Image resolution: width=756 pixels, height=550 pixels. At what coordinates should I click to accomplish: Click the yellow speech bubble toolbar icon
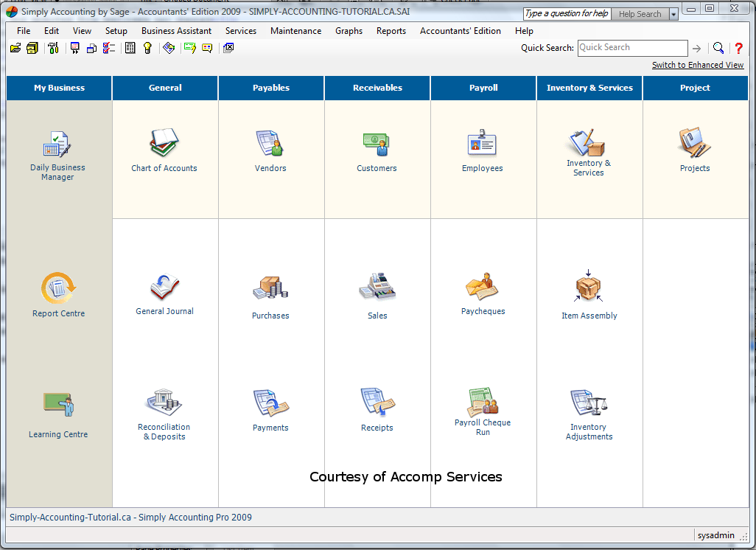207,48
